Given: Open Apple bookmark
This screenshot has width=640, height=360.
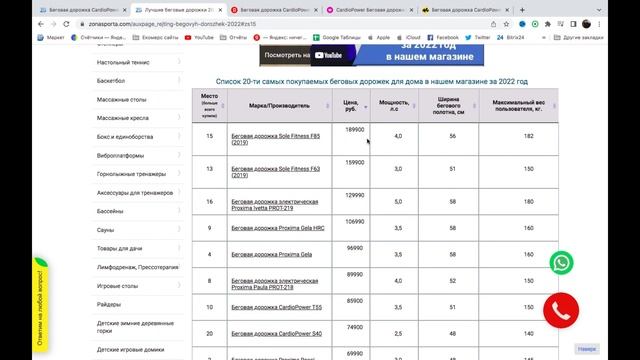Looking at the screenshot, I should click(x=379, y=38).
